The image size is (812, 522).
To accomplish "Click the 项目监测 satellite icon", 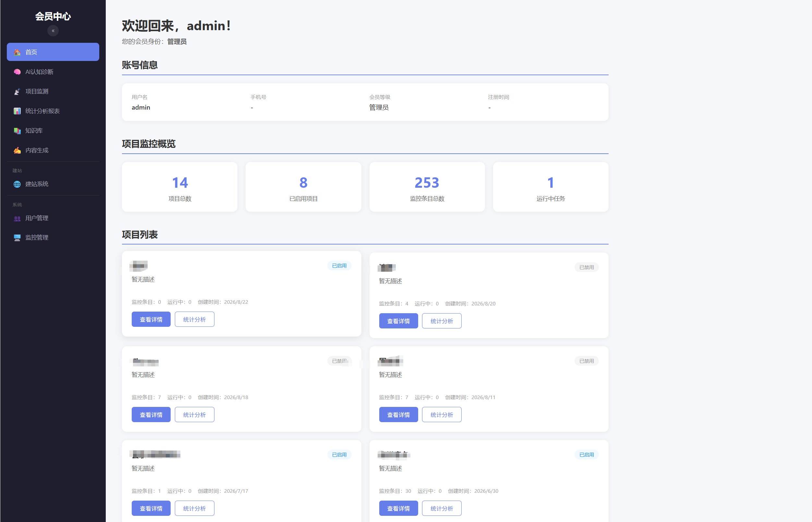I will pos(17,91).
